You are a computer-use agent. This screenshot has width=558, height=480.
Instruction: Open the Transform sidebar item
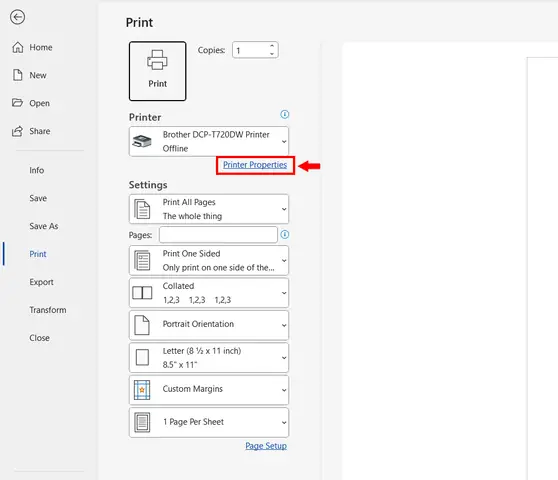[48, 310]
